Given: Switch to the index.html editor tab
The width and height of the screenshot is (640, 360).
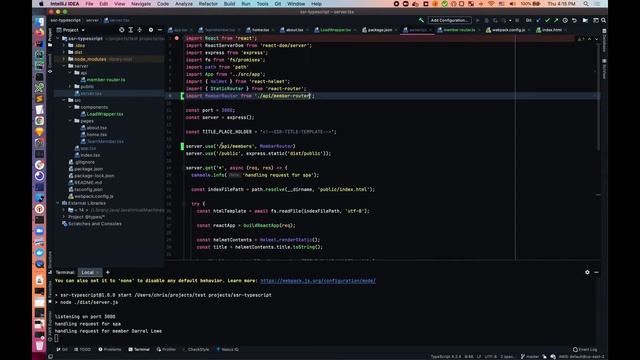Looking at the screenshot, I should tap(549, 30).
